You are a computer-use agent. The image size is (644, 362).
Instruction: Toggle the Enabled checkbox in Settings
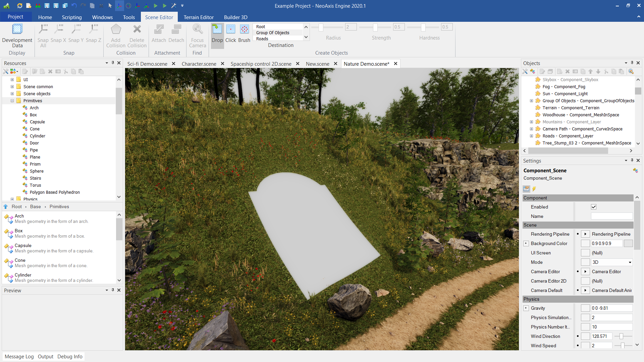pyautogui.click(x=594, y=207)
